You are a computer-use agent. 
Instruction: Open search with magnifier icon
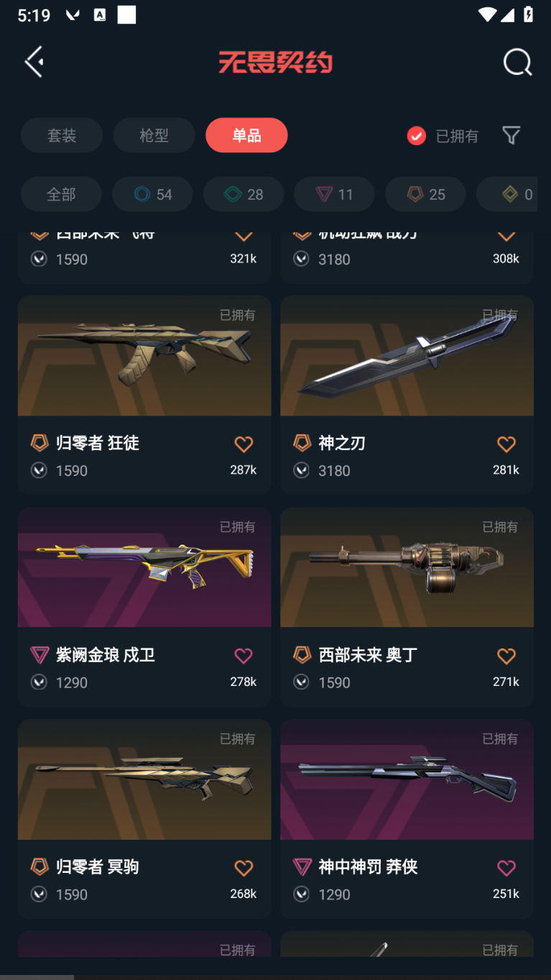pos(517,63)
